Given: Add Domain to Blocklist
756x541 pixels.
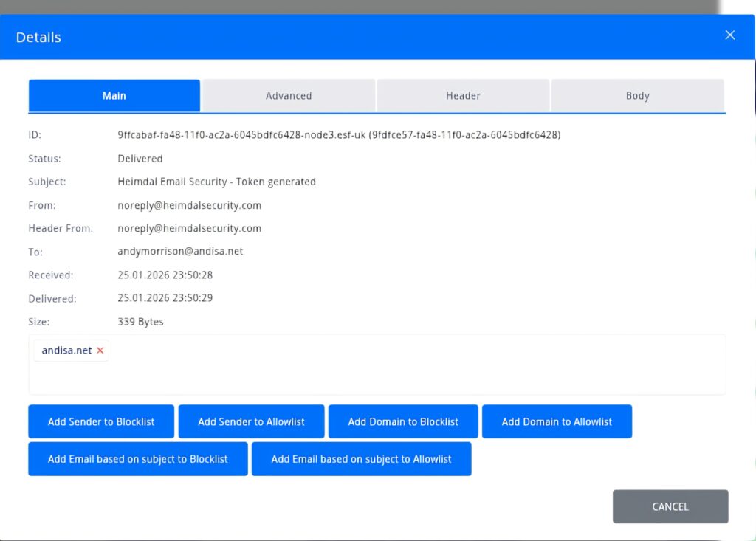Looking at the screenshot, I should tap(402, 421).
